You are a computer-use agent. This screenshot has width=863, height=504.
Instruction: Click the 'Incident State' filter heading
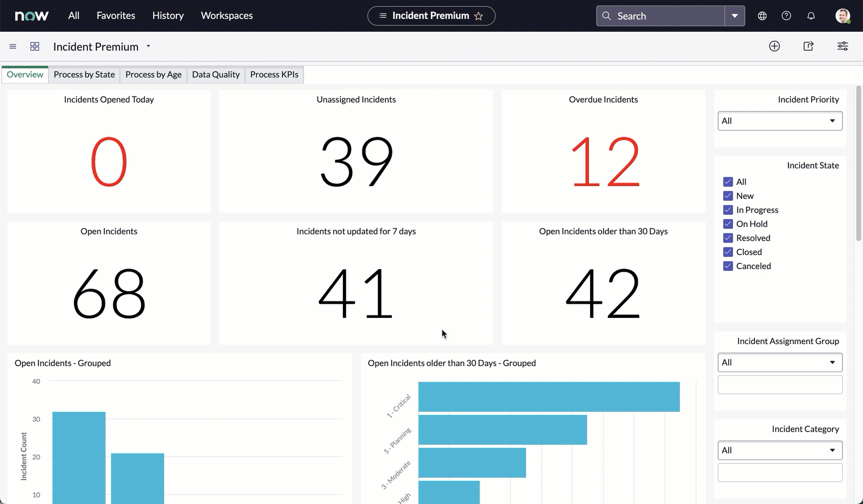813,165
